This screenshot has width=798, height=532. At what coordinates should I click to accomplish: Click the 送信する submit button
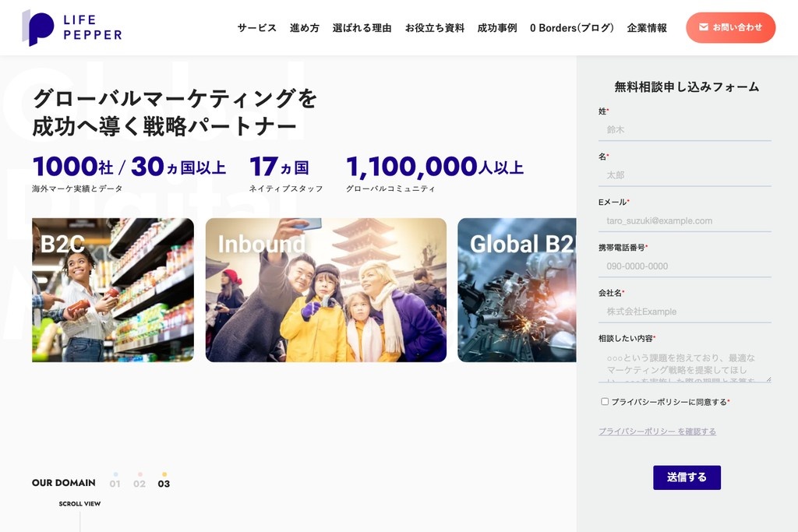pyautogui.click(x=687, y=477)
